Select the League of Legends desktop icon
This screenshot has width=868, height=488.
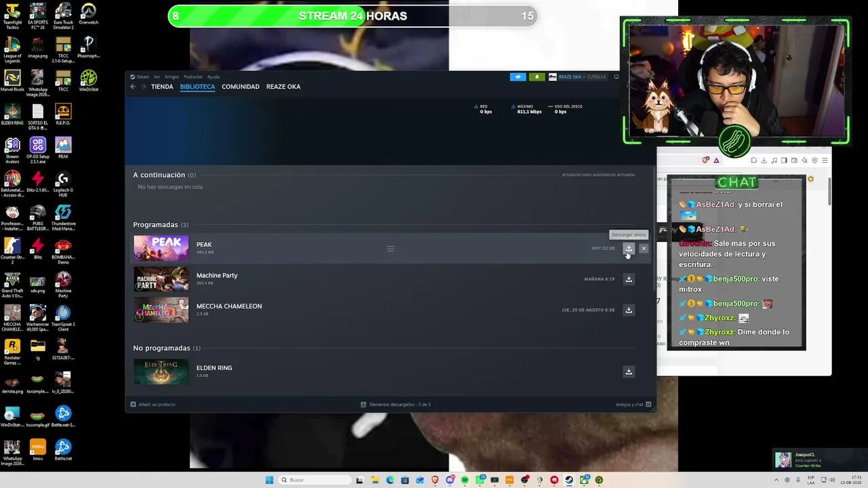coord(12,49)
